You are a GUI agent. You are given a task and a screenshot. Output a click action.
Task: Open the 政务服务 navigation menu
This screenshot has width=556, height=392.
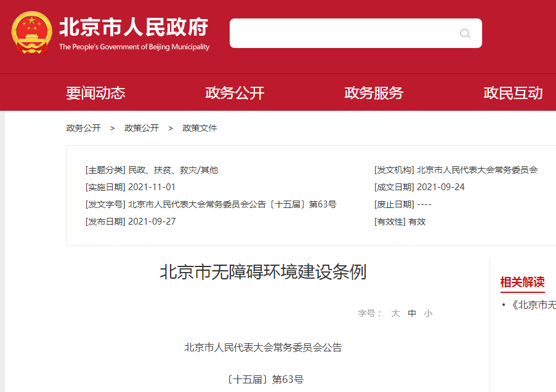point(374,93)
